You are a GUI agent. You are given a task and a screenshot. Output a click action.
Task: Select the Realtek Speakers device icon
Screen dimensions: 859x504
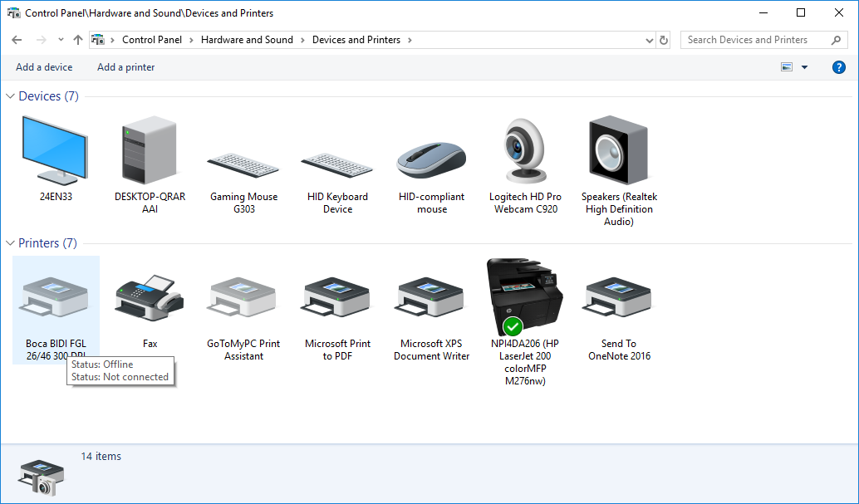pos(619,149)
